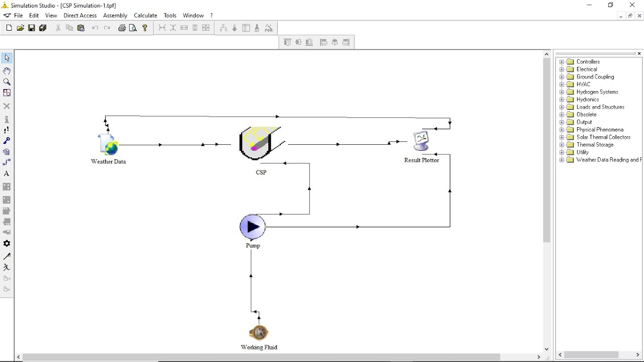Open the File menu
This screenshot has width=644, height=362.
18,16
